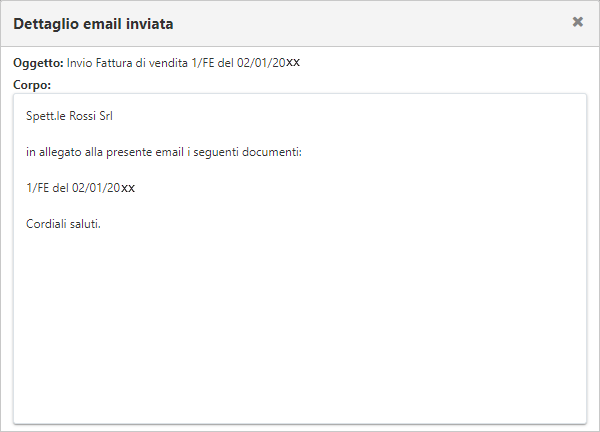Click the 1/FE del 02/01/20xx line in the body
The height and width of the screenshot is (432, 600).
click(80, 188)
